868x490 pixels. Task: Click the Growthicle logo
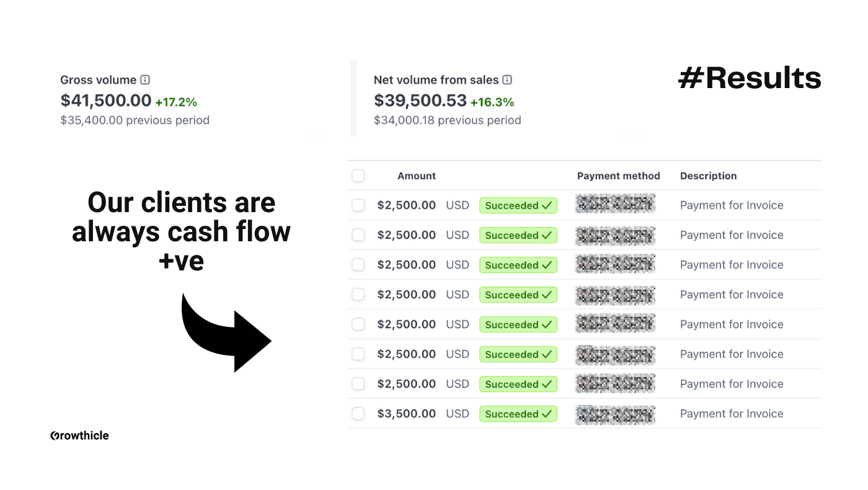click(x=79, y=435)
